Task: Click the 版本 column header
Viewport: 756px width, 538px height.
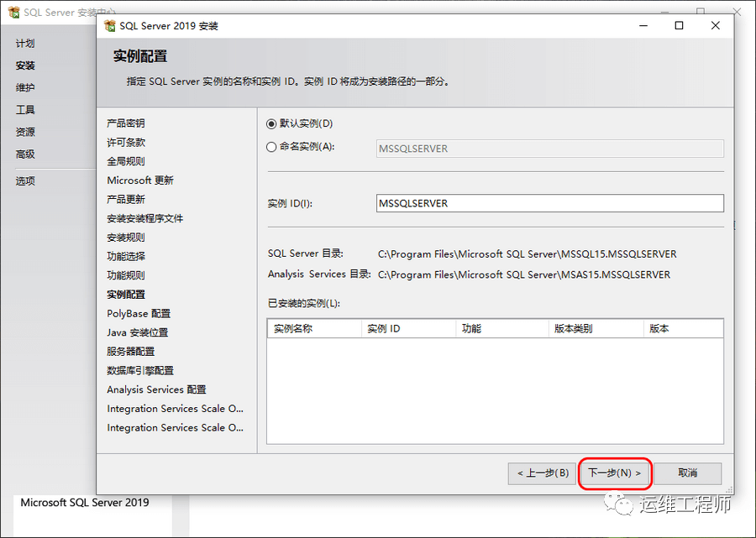Action: pos(683,328)
